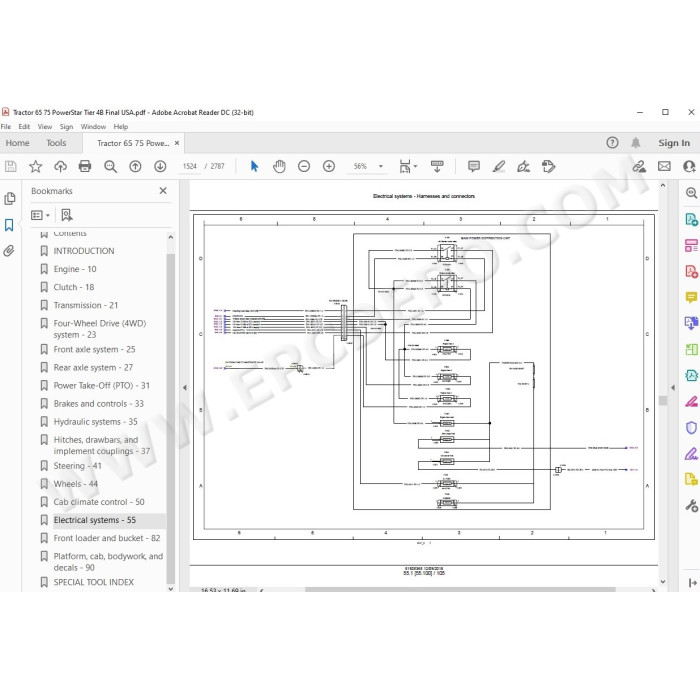The width and height of the screenshot is (700, 700).
Task: Go to the next page arrow
Action: tap(160, 167)
